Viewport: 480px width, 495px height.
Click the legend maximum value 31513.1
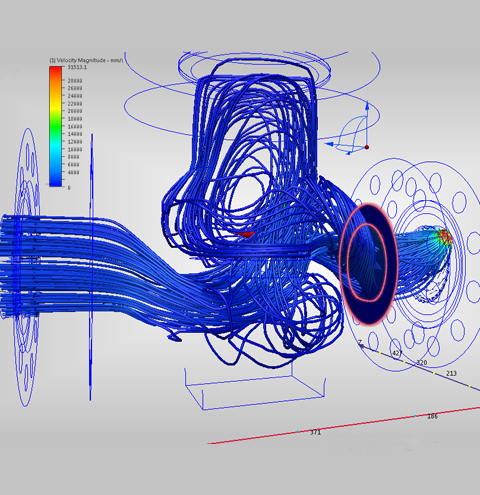point(77,67)
